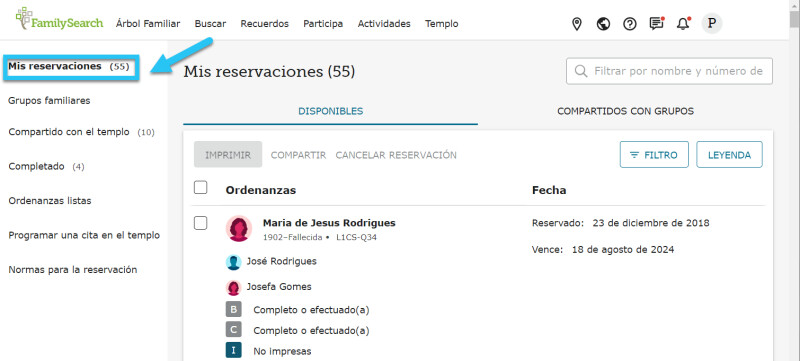Switch to the DISPONIBLES tab

click(x=331, y=111)
